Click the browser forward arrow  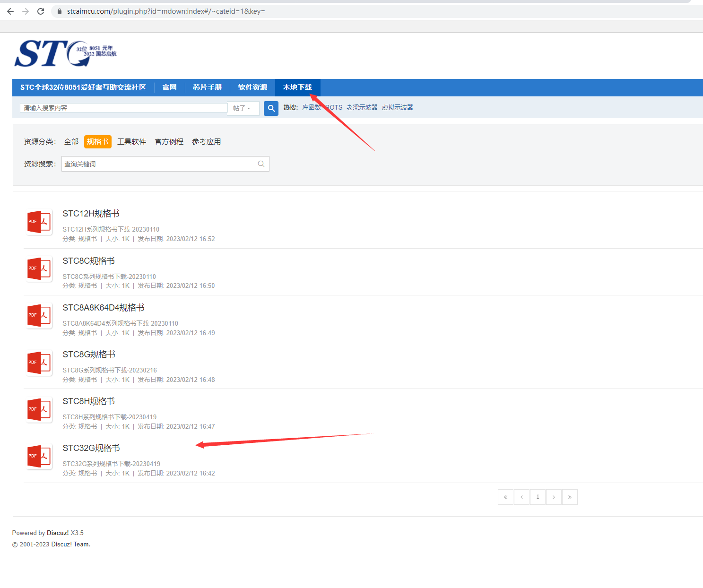point(26,11)
